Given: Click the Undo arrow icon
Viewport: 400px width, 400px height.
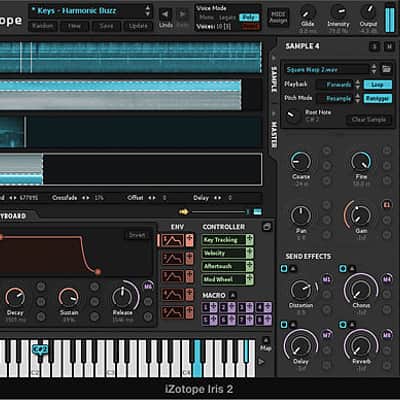Looking at the screenshot, I should click(x=165, y=15).
